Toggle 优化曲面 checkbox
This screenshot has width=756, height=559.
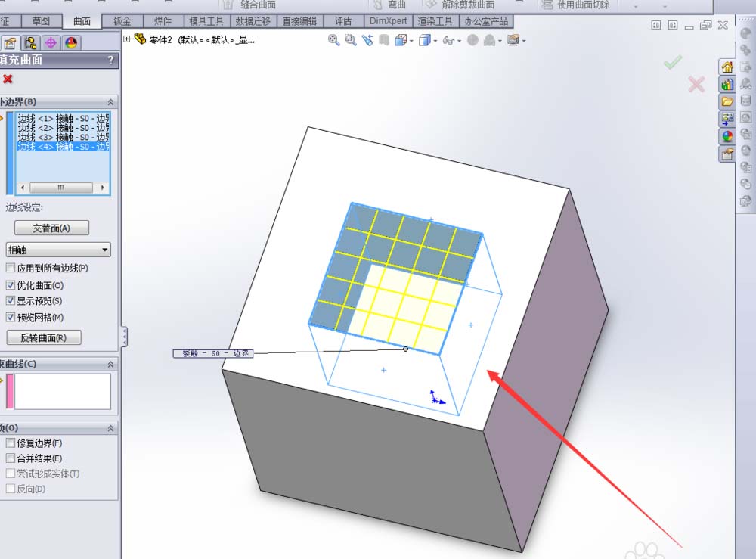[x=11, y=285]
